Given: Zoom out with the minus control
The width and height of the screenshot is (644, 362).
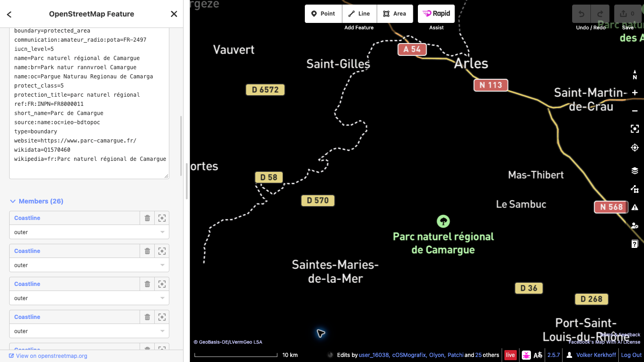Looking at the screenshot, I should 635,111.
